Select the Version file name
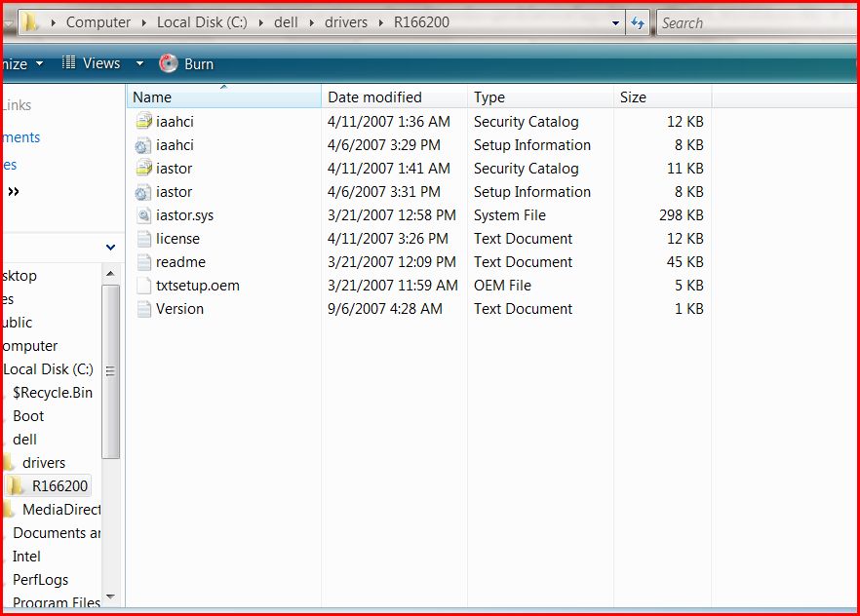The image size is (860, 616). [179, 309]
